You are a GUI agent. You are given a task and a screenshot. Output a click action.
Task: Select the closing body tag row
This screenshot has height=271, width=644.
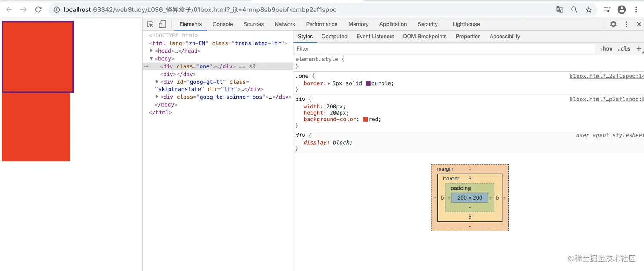point(166,105)
